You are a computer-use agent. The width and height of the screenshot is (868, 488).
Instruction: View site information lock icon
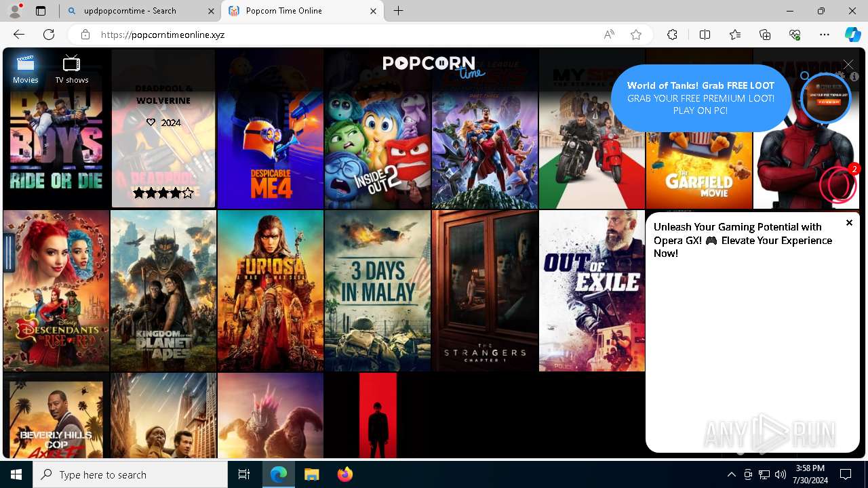pos(85,35)
